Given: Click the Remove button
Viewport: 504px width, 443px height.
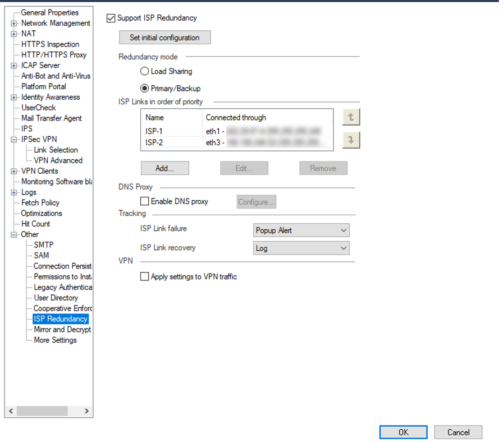Looking at the screenshot, I should [x=323, y=168].
